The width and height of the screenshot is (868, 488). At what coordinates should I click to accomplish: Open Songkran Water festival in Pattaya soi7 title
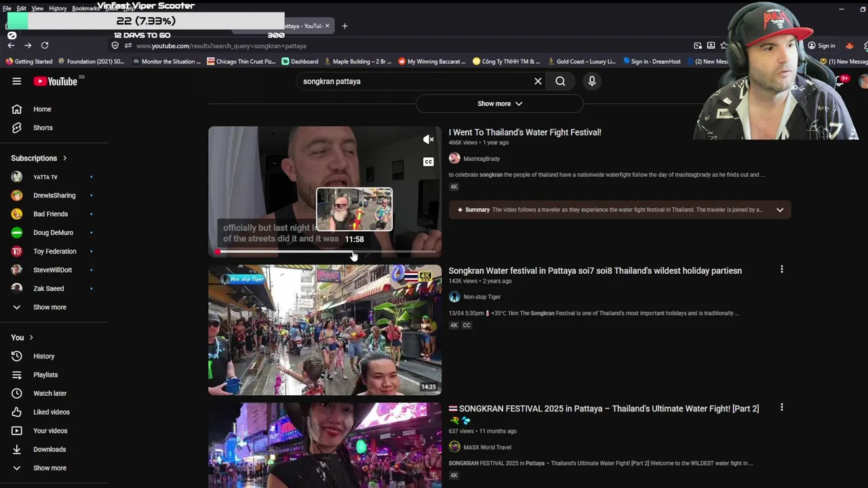click(x=595, y=270)
